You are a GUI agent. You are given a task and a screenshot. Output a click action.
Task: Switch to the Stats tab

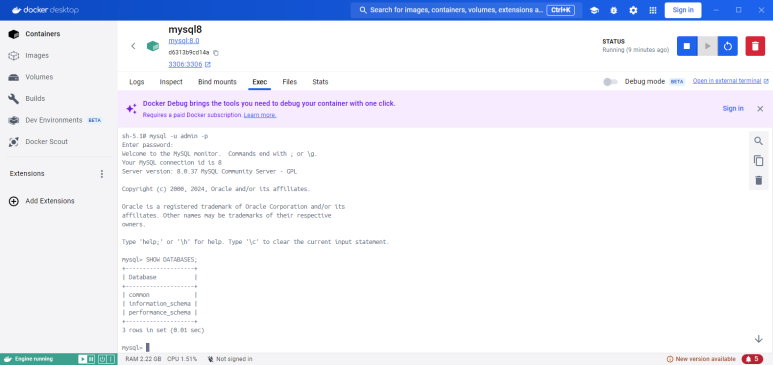(x=320, y=82)
